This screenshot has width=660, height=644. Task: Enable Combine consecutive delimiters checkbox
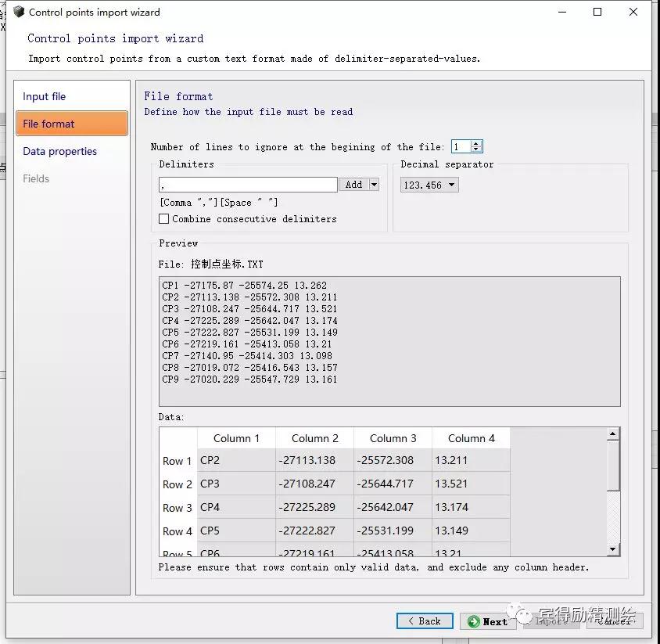coord(164,219)
